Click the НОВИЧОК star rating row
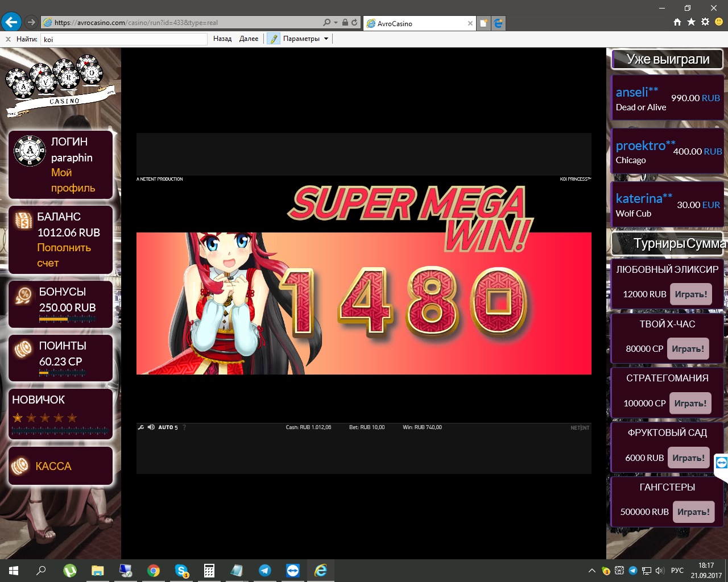The width and height of the screenshot is (728, 582). pos(45,418)
